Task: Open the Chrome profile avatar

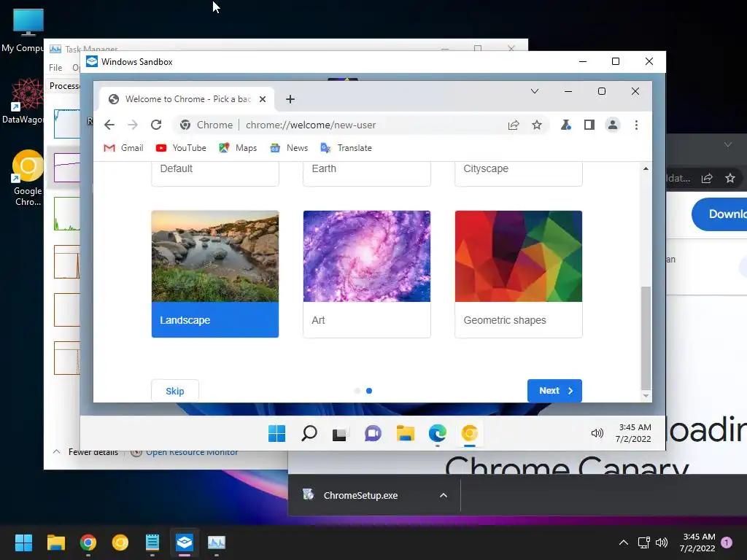Action: click(613, 125)
